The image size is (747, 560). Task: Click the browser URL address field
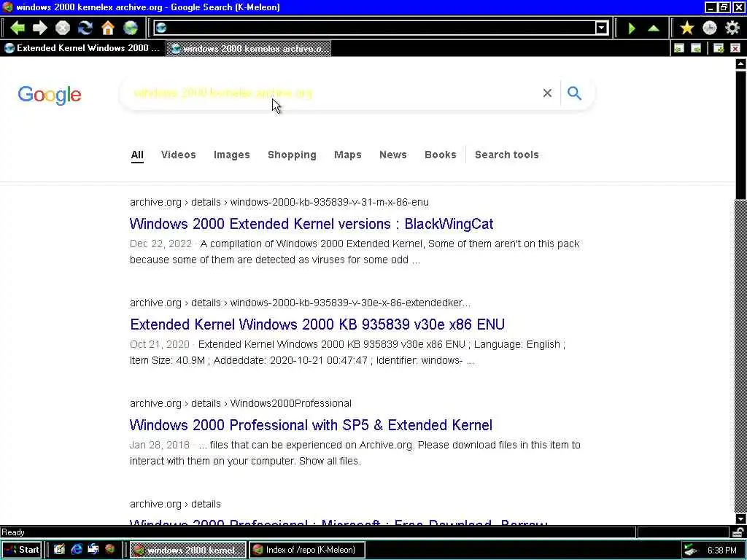pyautogui.click(x=381, y=28)
